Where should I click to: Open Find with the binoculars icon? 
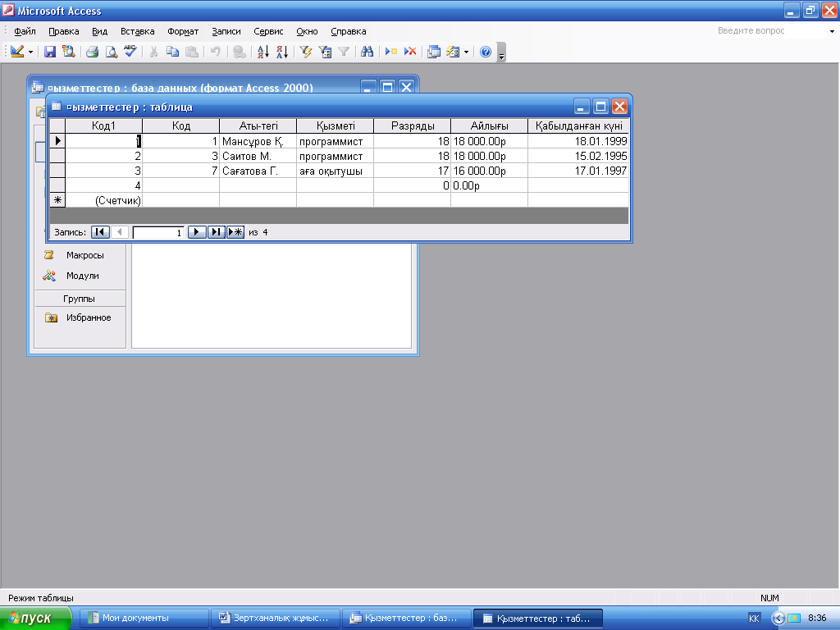[367, 52]
